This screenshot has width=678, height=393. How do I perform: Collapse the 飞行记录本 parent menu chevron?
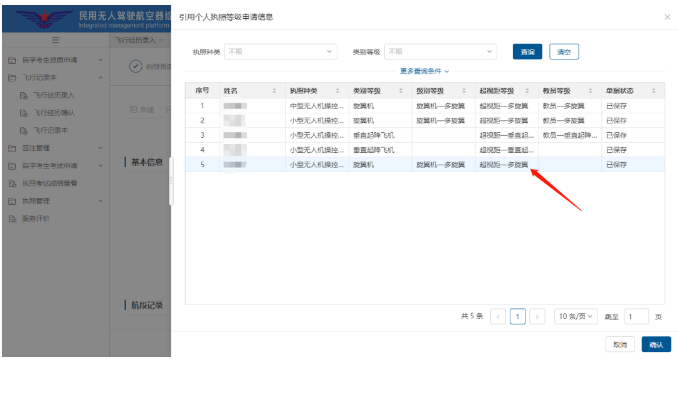100,78
